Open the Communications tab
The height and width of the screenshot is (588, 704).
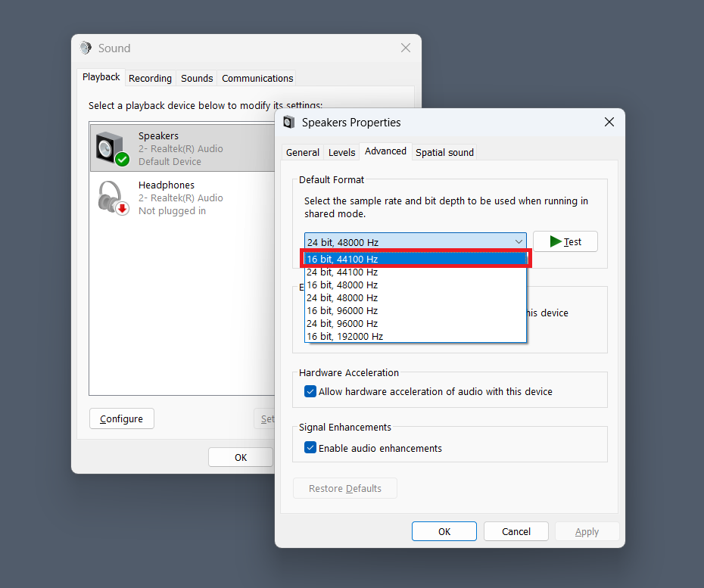(257, 78)
